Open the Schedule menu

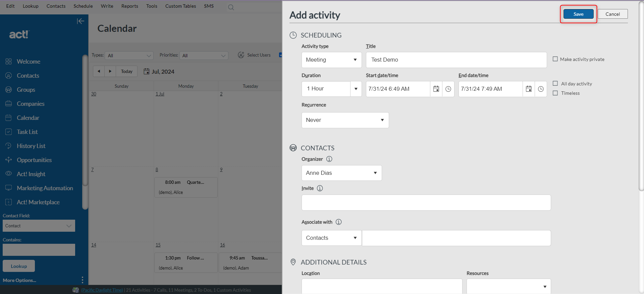83,6
